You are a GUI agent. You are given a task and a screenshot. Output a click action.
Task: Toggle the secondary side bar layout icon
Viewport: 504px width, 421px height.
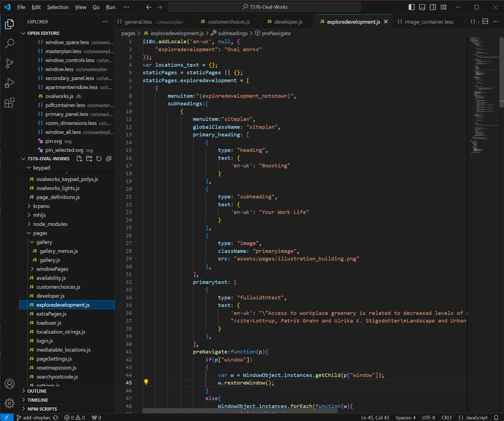[433, 7]
